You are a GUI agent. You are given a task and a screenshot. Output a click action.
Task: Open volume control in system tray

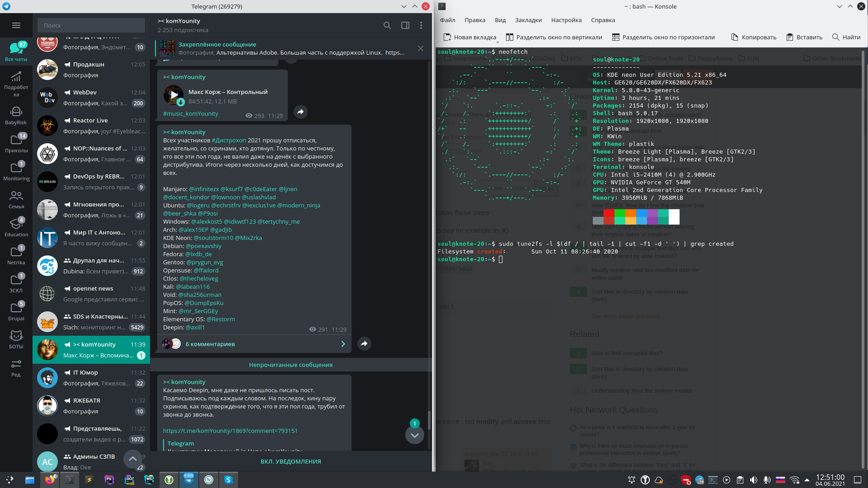coord(753,480)
